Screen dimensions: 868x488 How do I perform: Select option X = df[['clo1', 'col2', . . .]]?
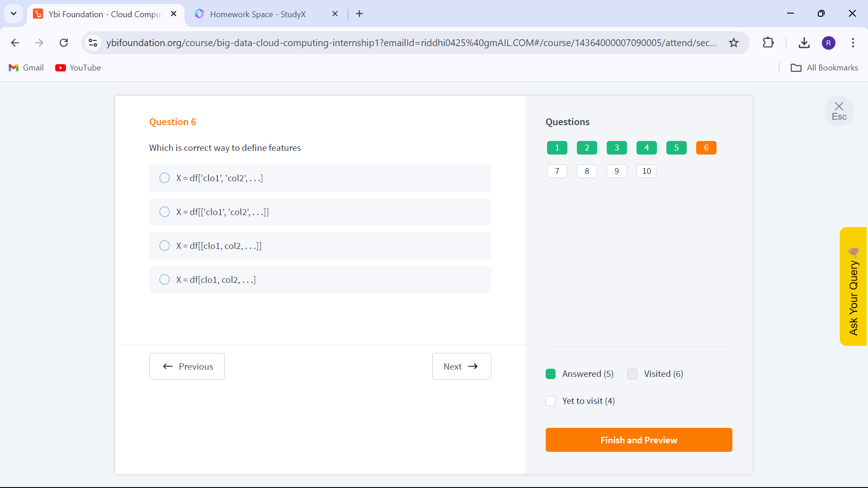(320, 212)
